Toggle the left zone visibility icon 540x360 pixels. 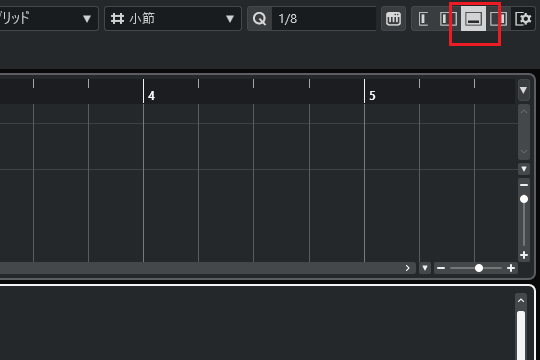tap(448, 19)
